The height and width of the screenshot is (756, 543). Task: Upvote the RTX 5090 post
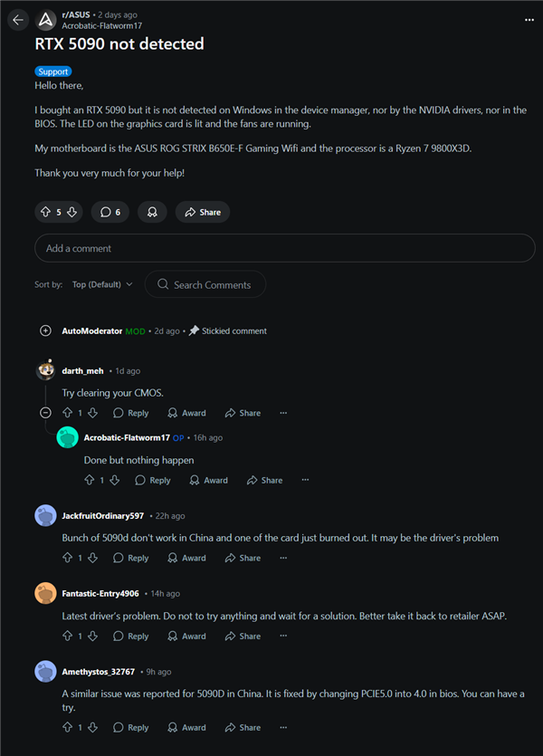pos(44,212)
